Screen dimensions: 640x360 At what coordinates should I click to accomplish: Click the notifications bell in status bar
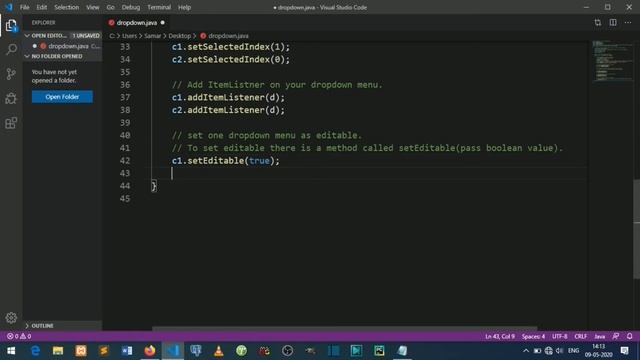(x=629, y=336)
